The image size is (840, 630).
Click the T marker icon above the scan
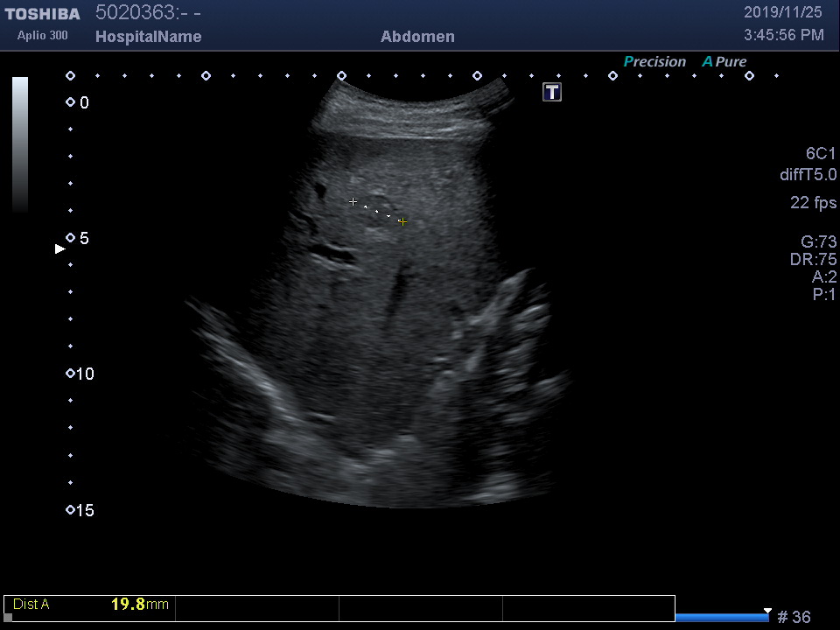552,92
